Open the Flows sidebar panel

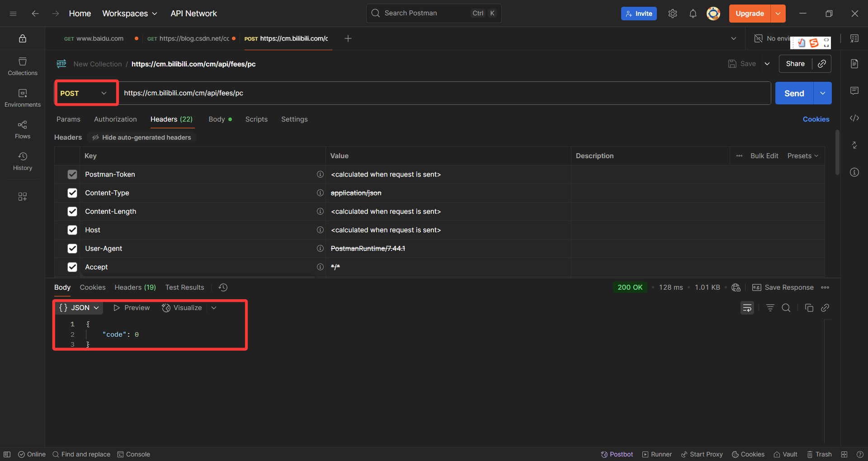click(x=23, y=130)
